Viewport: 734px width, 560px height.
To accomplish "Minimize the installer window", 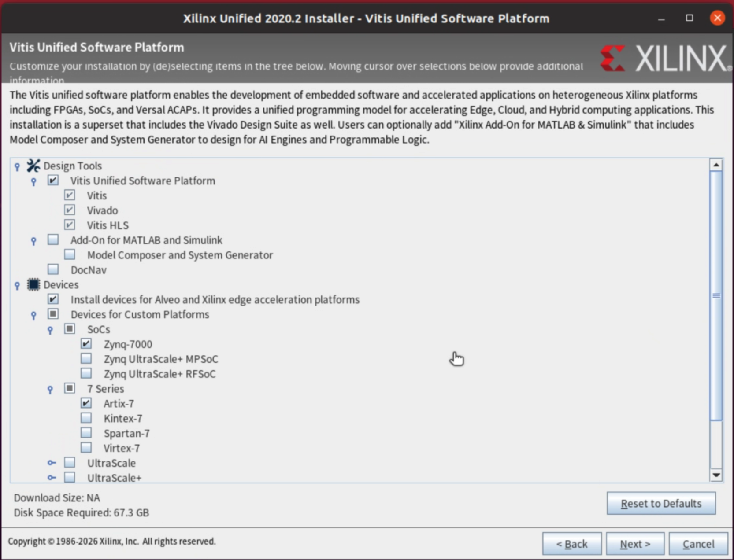I will point(661,18).
